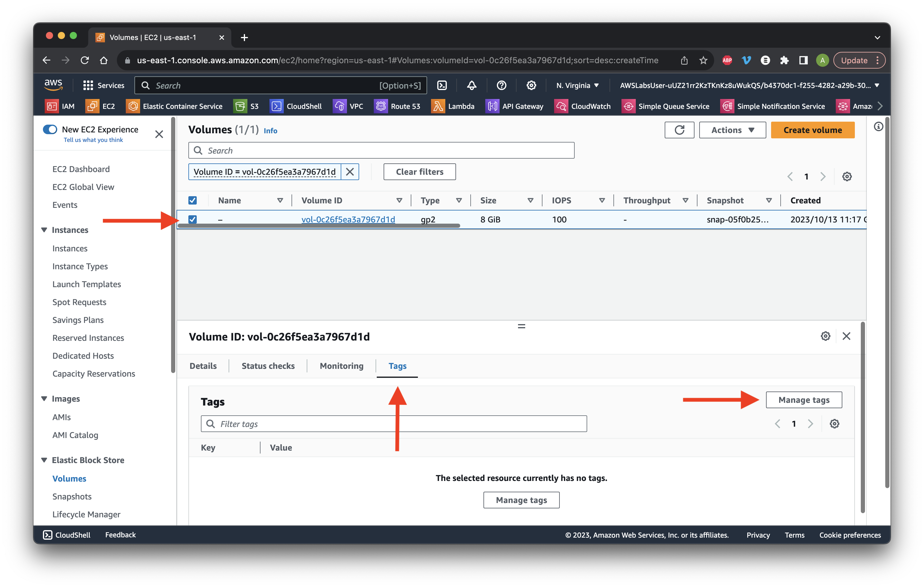Open the Services grid menu

point(104,85)
